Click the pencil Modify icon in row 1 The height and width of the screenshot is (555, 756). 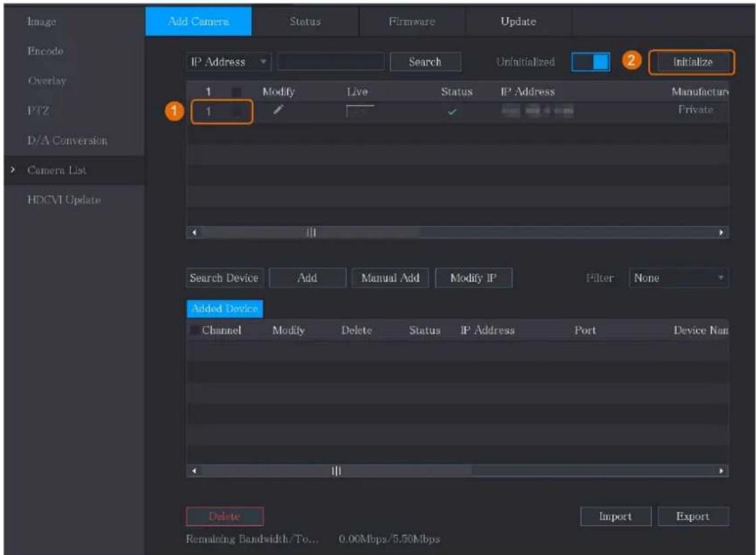pyautogui.click(x=278, y=110)
